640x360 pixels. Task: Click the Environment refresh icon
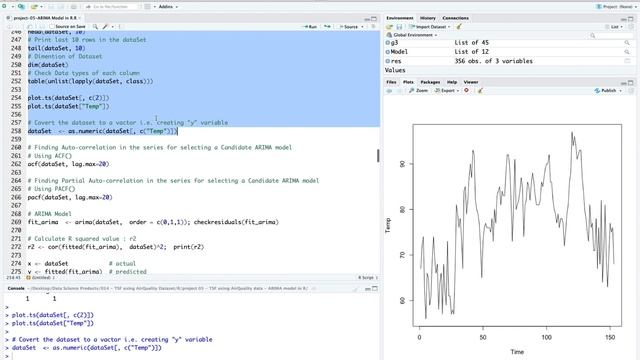[631, 27]
